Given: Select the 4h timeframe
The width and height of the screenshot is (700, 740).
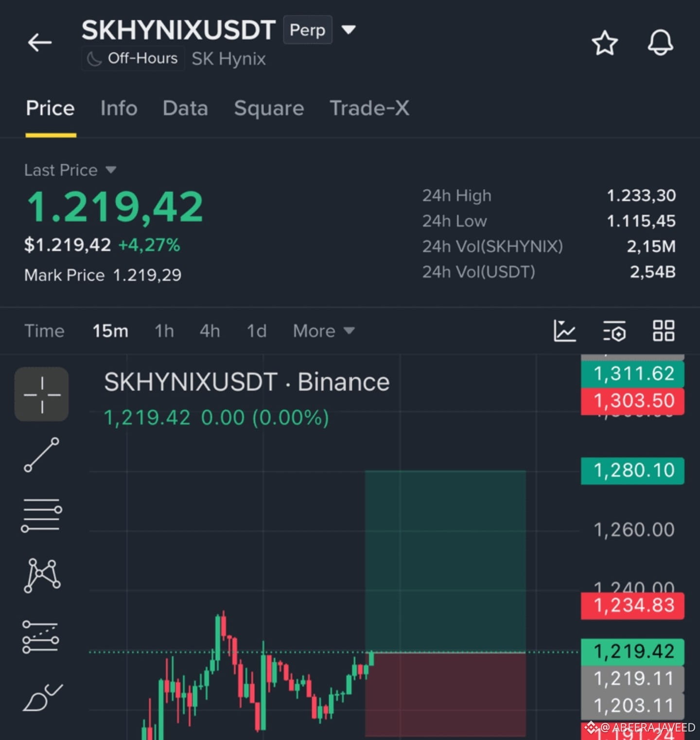Looking at the screenshot, I should 210,331.
